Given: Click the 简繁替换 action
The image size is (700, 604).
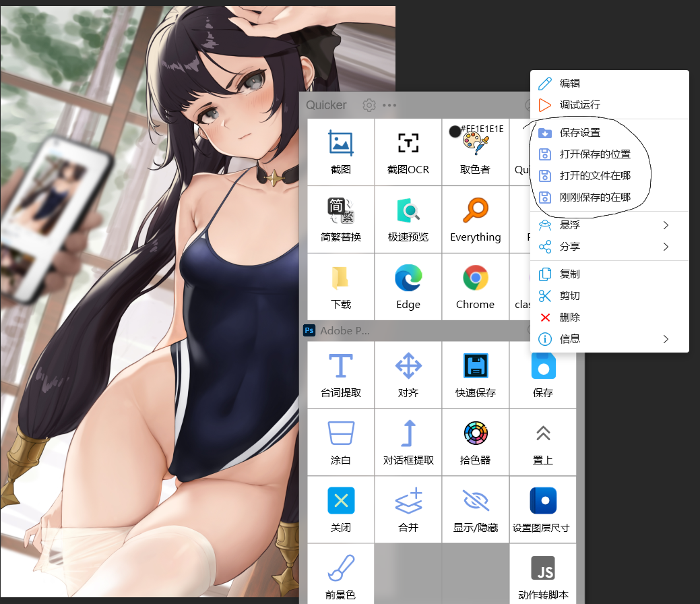Looking at the screenshot, I should (x=341, y=219).
